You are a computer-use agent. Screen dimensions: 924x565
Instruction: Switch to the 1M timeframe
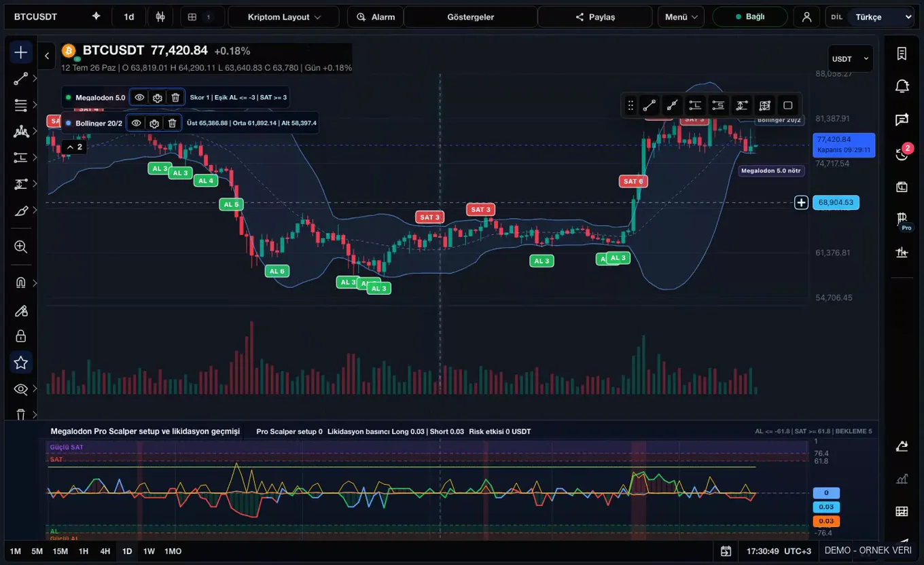16,551
